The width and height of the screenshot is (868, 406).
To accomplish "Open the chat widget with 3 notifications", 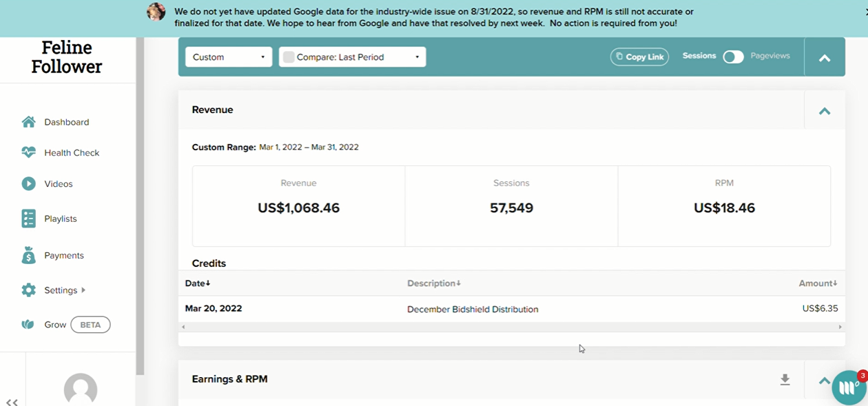I will pos(849,387).
